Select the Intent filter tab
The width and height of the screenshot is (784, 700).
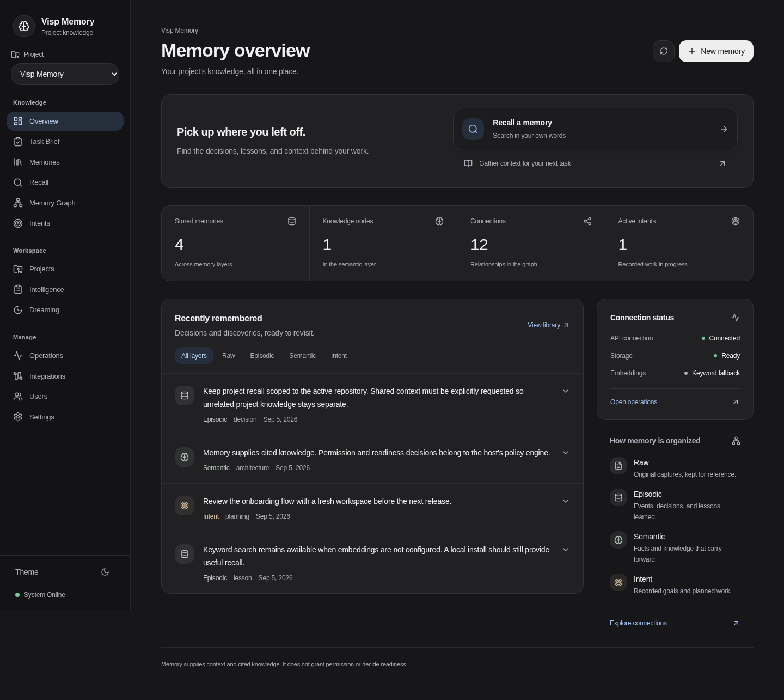pos(339,356)
